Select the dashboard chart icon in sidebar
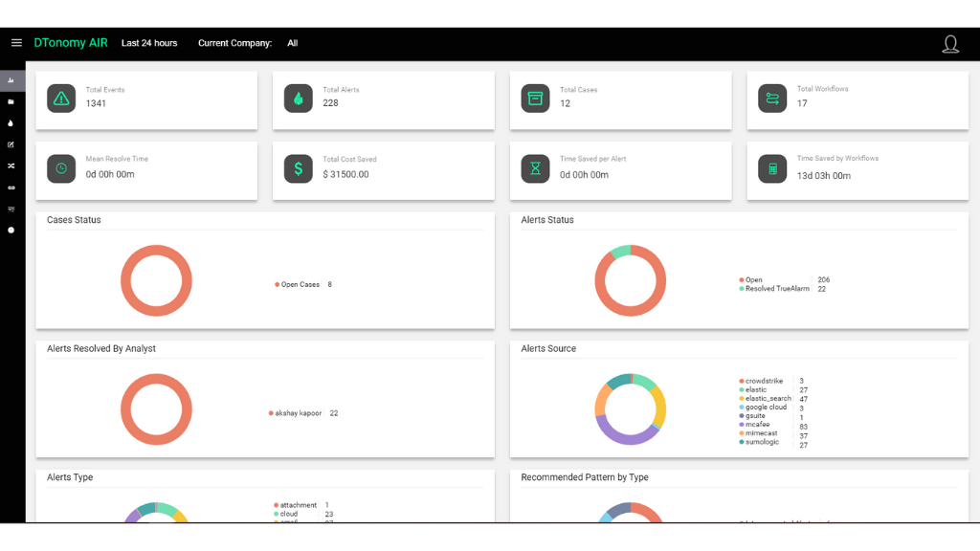 point(11,80)
